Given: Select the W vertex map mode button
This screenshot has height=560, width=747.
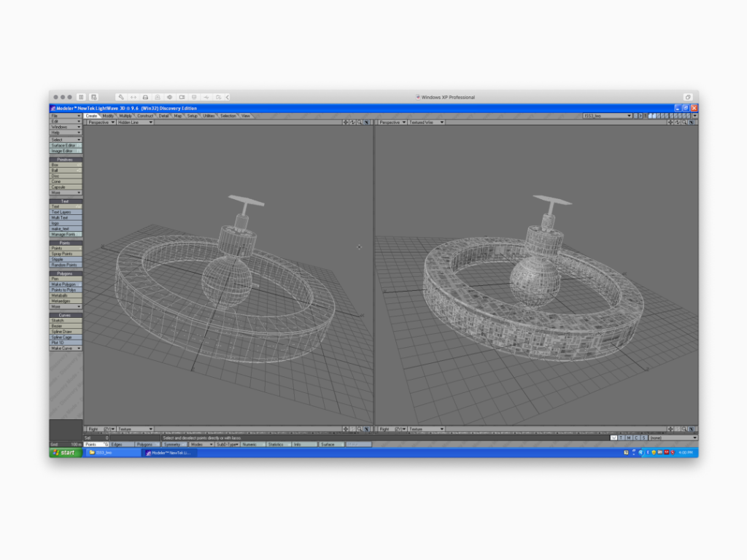Looking at the screenshot, I should [614, 437].
